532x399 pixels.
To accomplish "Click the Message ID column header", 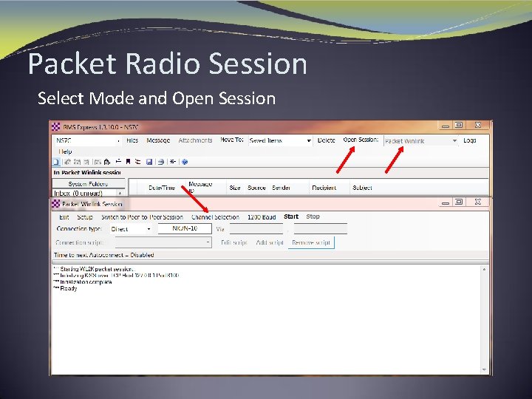I will [200, 187].
